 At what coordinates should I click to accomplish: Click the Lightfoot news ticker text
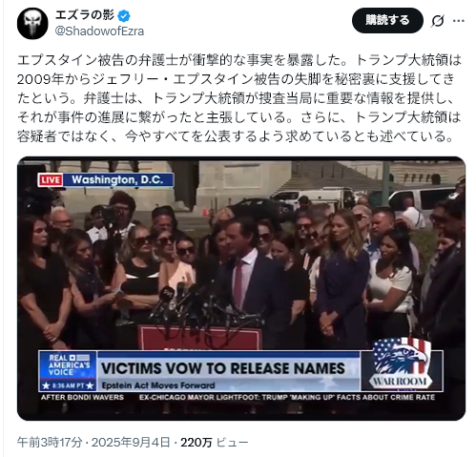coord(287,397)
